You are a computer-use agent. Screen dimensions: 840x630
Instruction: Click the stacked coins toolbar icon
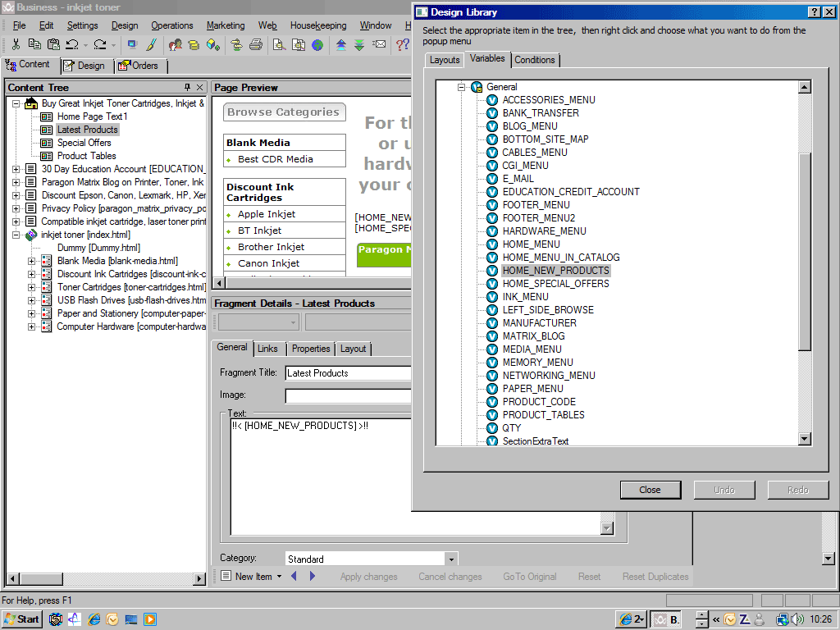(x=194, y=44)
